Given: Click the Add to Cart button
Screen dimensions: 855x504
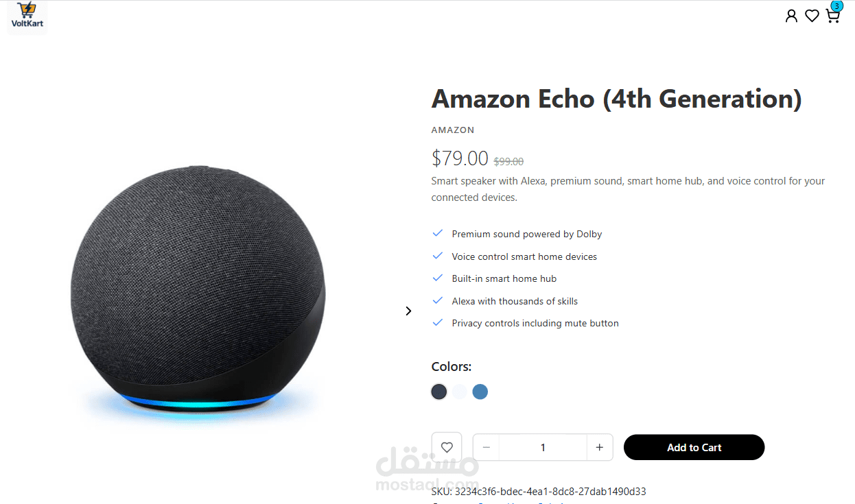Looking at the screenshot, I should click(x=694, y=447).
